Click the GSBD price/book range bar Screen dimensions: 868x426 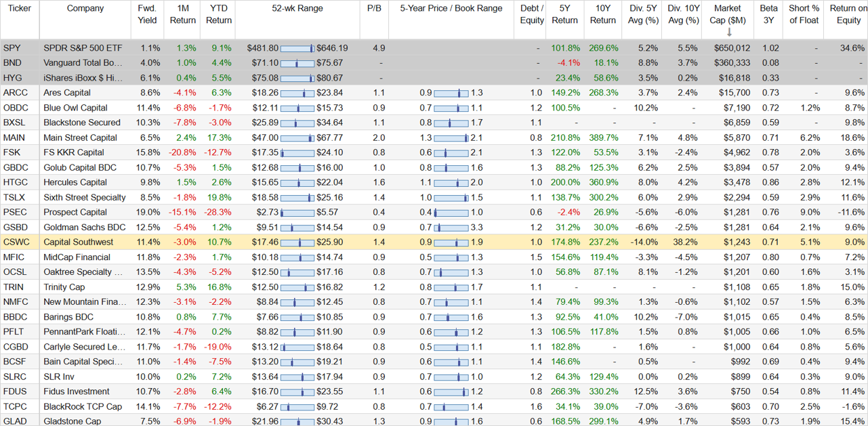451,227
